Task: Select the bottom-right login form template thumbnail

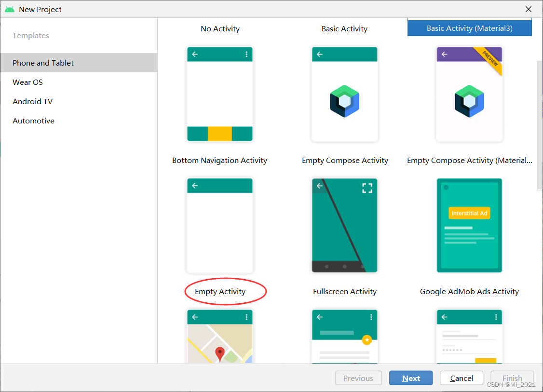Action: pyautogui.click(x=469, y=336)
